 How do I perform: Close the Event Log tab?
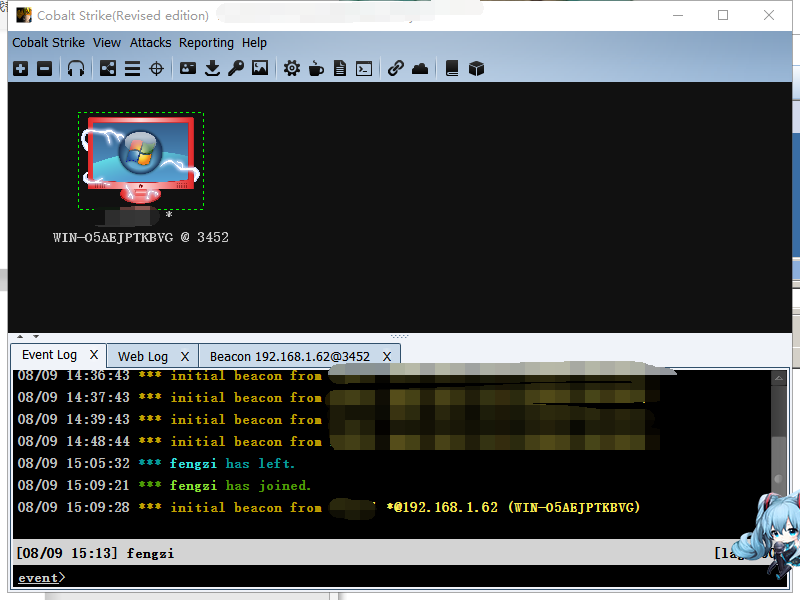point(94,355)
